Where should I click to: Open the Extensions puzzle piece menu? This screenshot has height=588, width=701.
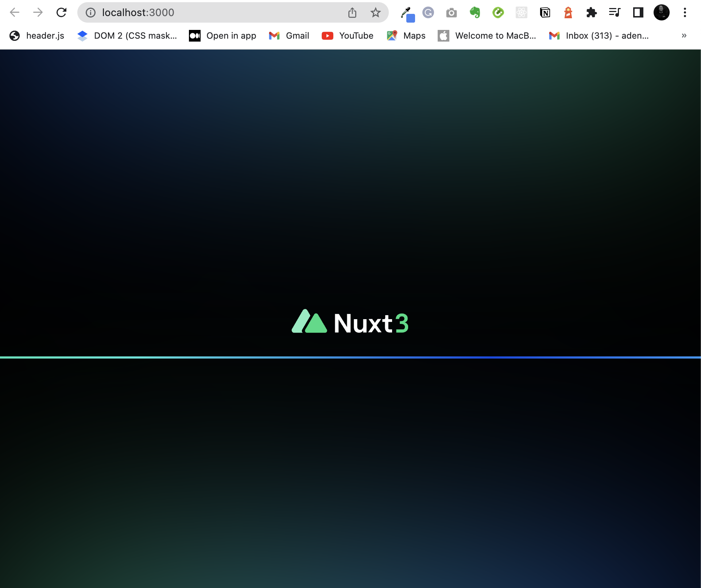[x=592, y=12]
